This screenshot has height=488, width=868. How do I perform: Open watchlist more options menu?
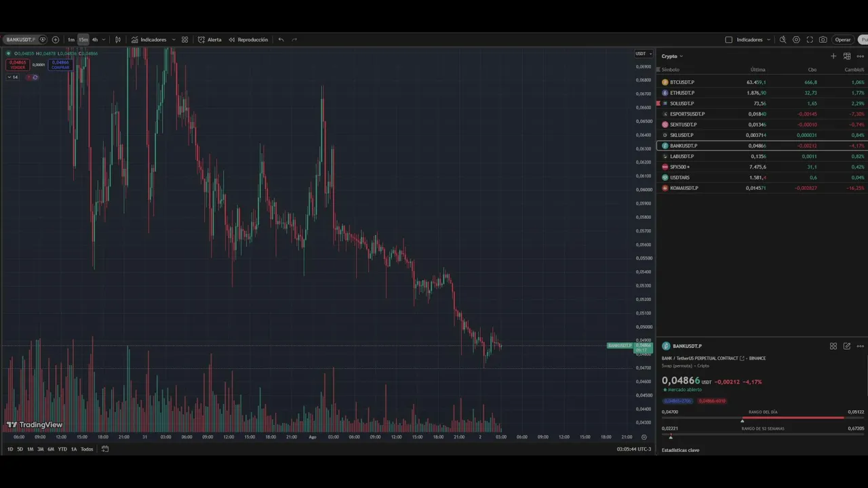click(x=860, y=56)
